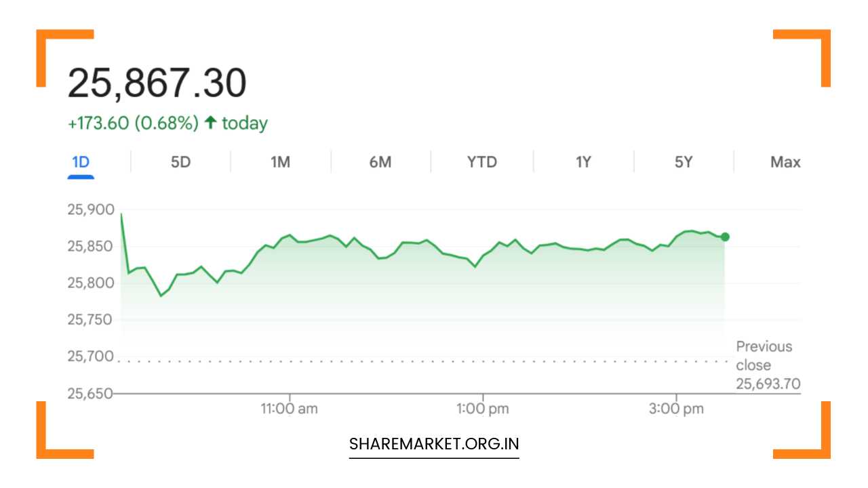
Task: Select the YTD performance tab
Action: (x=481, y=162)
